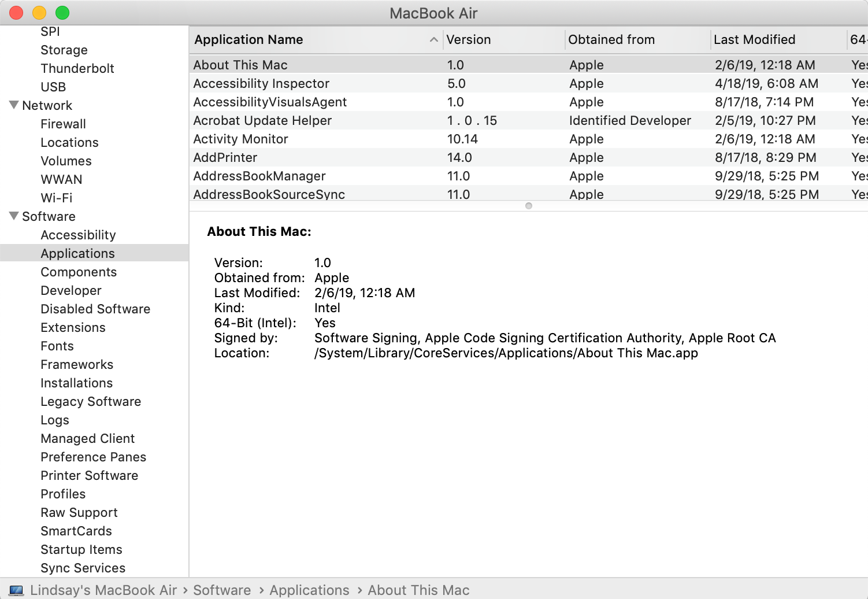Select the Activity Monitor row
The height and width of the screenshot is (599, 868).
tap(240, 139)
